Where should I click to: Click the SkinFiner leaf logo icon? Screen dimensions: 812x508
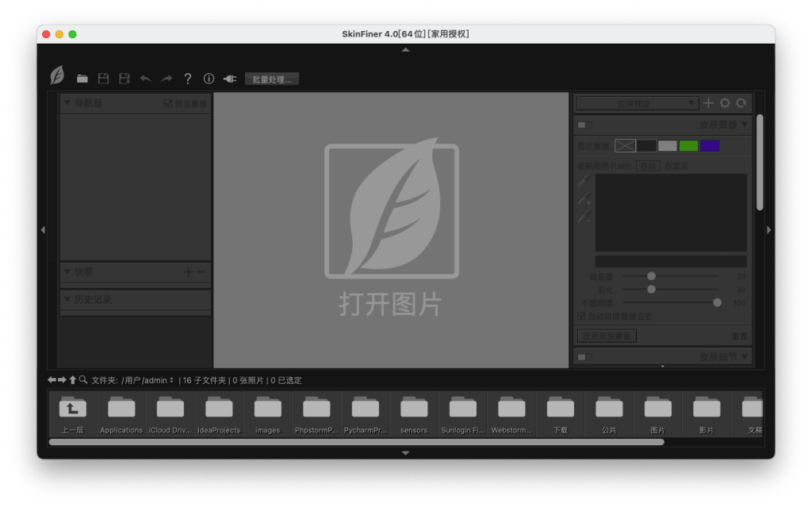tap(57, 75)
